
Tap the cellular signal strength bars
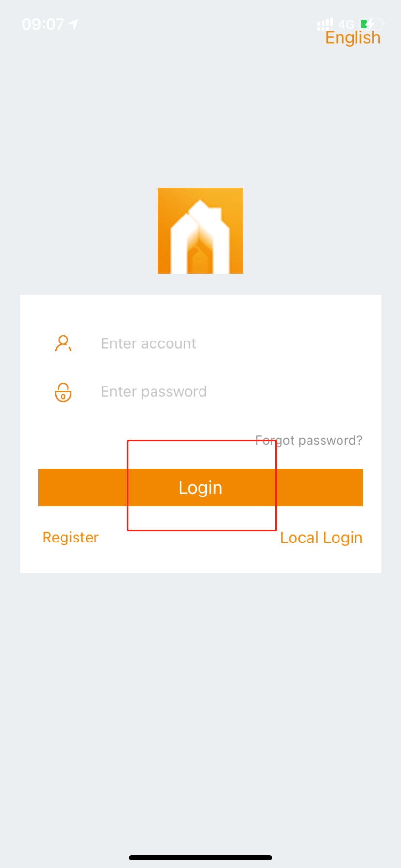pos(325,24)
